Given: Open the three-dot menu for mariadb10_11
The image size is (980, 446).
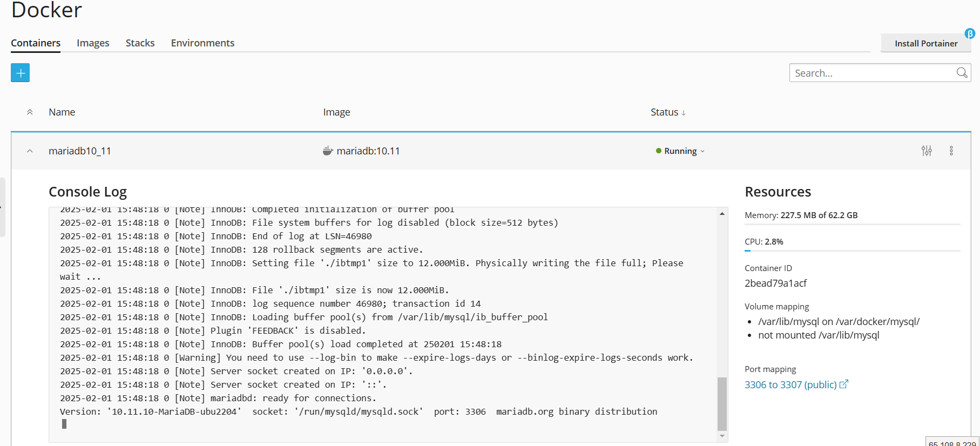Looking at the screenshot, I should (951, 151).
